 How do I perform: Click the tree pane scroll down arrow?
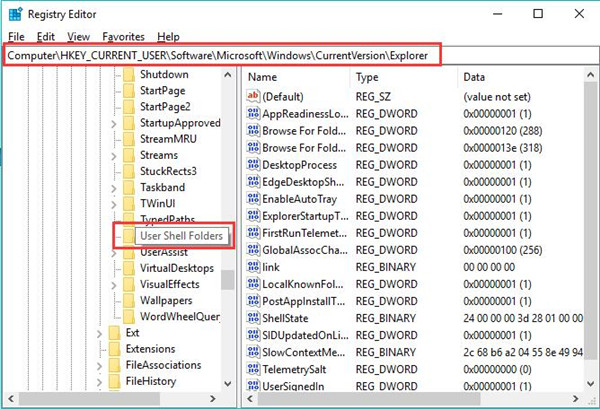[228, 383]
